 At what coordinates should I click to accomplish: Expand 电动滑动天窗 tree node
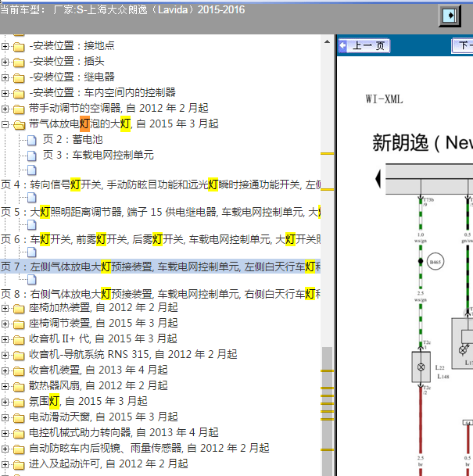tap(5, 417)
